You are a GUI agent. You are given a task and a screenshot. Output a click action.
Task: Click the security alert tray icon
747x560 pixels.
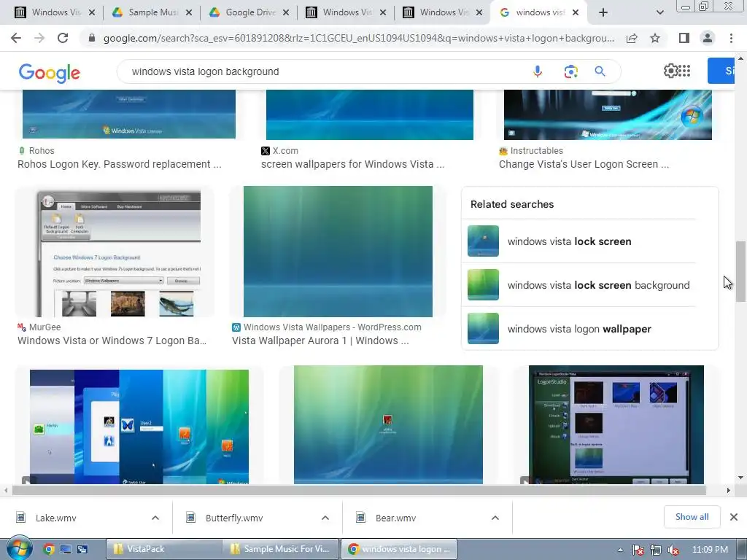638,550
